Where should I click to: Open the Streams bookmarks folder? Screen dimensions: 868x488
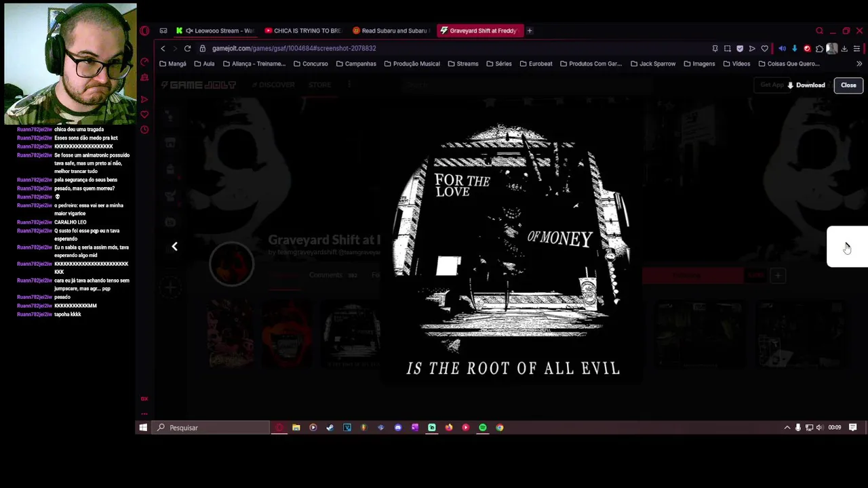click(462, 64)
